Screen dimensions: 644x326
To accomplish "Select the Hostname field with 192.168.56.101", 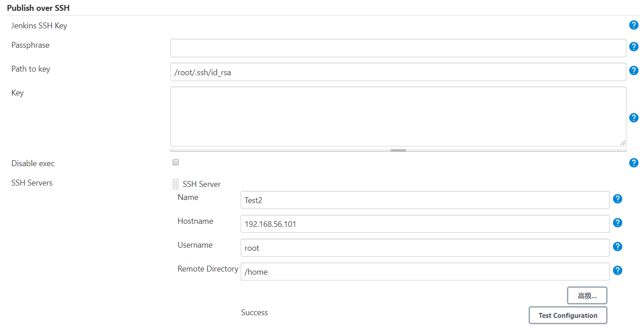I will tap(425, 224).
